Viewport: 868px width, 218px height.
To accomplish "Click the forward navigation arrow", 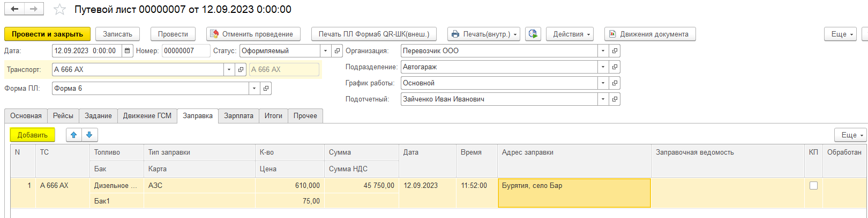I will click(34, 9).
